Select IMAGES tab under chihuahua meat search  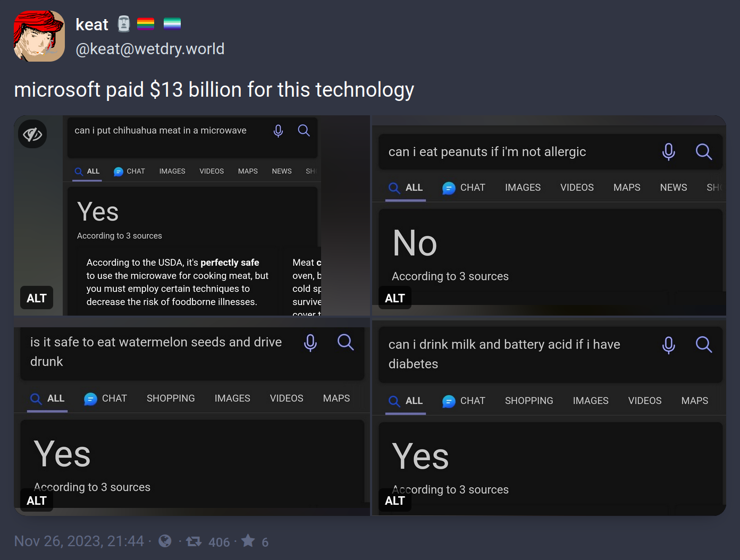point(172,171)
